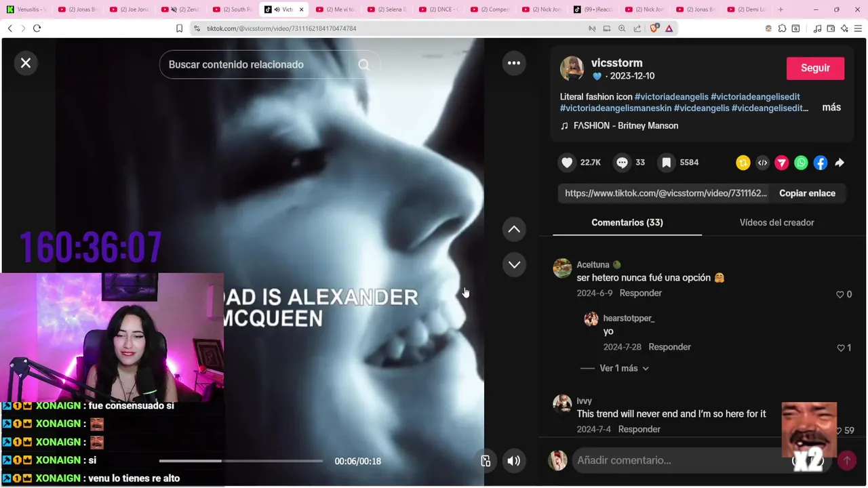Repost the video with the yellow repost icon
Image resolution: width=868 pixels, height=488 pixels.
743,163
